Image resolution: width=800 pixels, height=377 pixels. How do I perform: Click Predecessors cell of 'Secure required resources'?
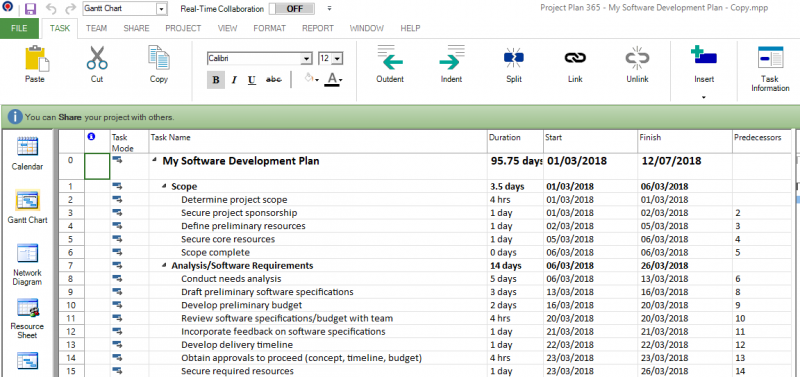pos(761,371)
